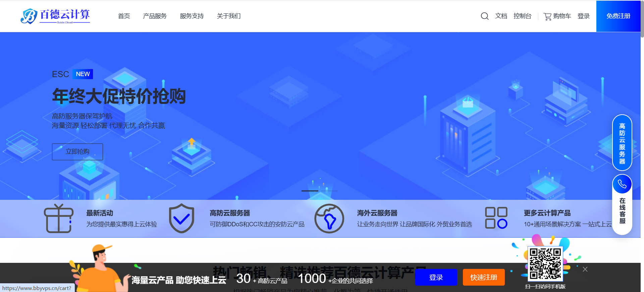Click the 高防云服务器 card heading

coord(230,213)
